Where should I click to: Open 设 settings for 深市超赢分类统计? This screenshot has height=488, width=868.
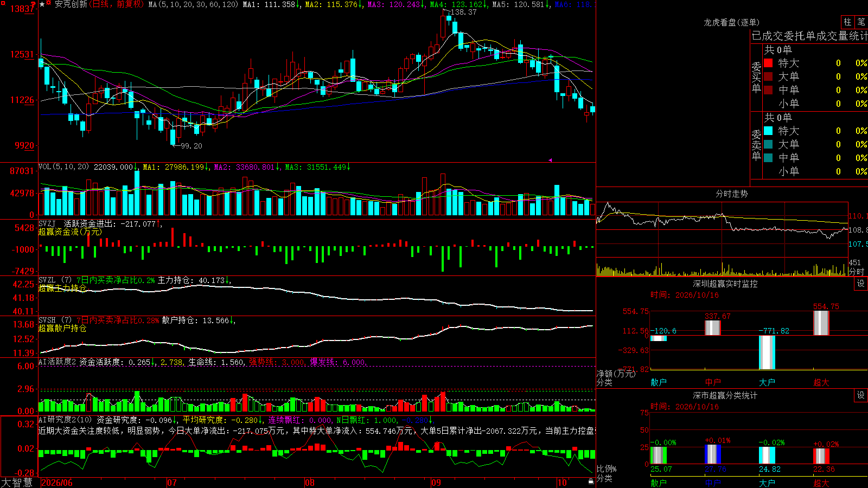pos(861,395)
